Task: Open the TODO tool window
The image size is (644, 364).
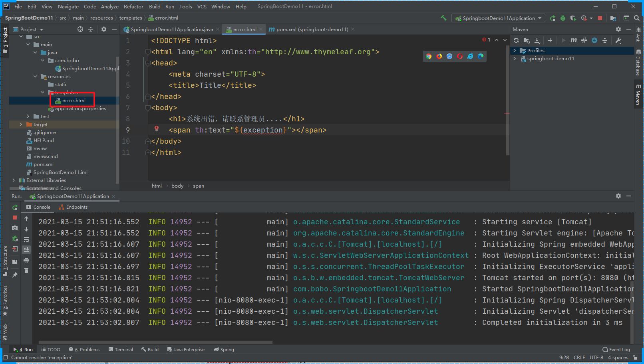Action: pos(51,350)
